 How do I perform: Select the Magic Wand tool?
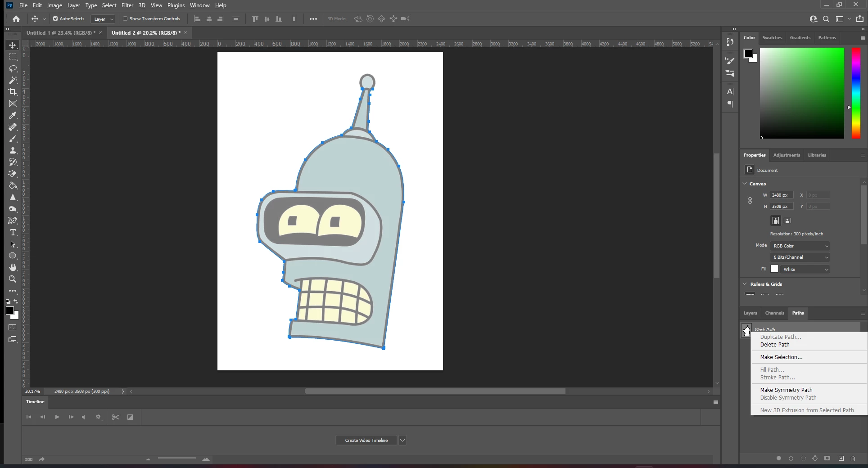click(x=13, y=80)
